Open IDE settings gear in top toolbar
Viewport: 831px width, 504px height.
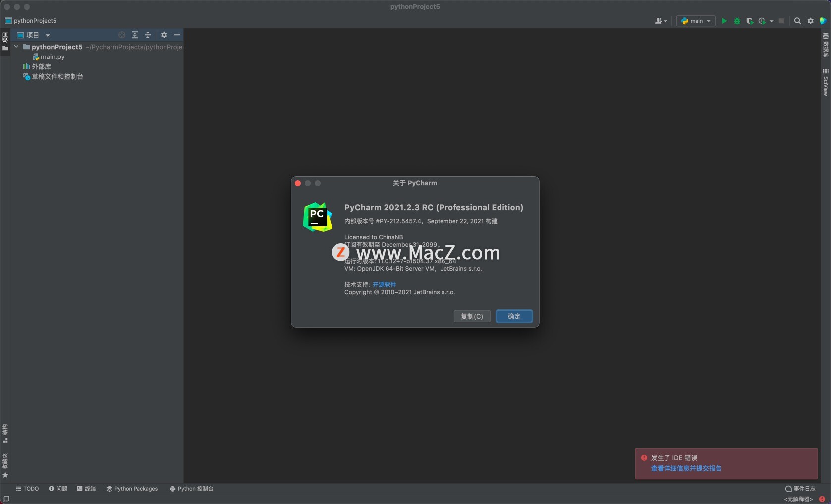click(x=811, y=21)
